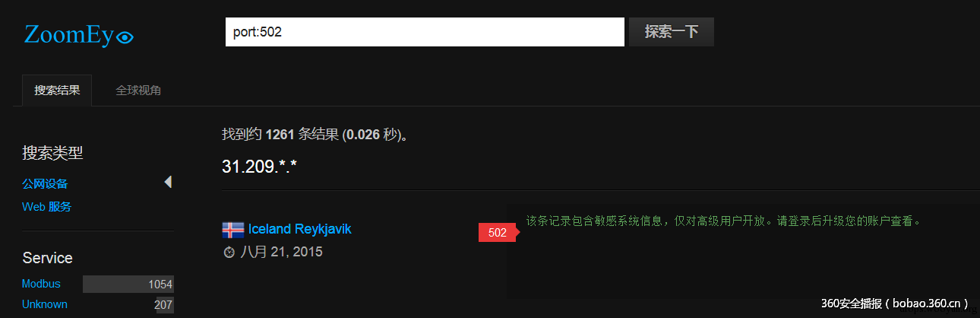980x318 pixels.
Task: Click the green login-upgrade notice text
Action: [x=723, y=221]
